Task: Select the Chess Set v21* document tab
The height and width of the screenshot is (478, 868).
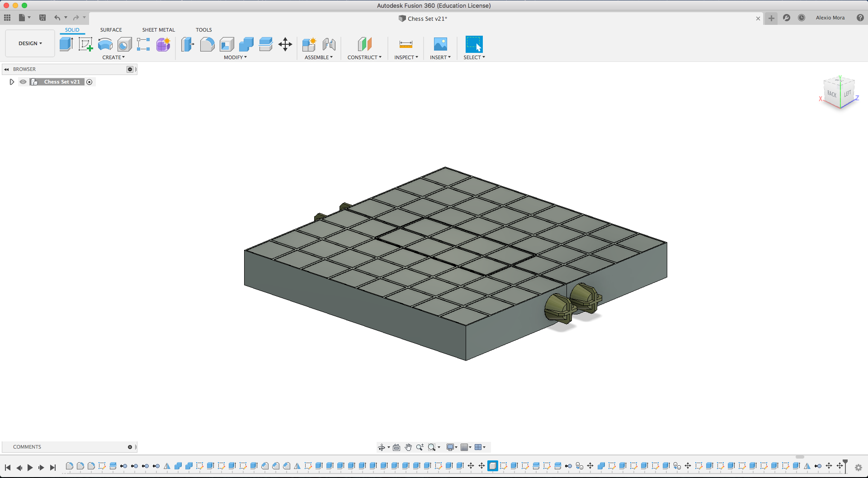Action: [423, 19]
